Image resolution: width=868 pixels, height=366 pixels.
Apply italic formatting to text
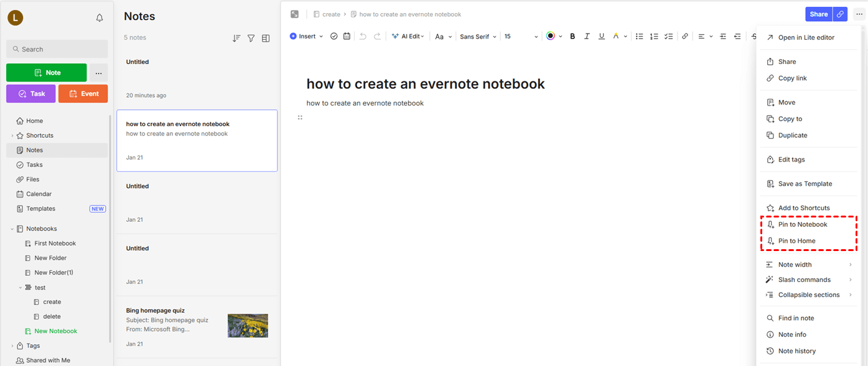click(587, 37)
